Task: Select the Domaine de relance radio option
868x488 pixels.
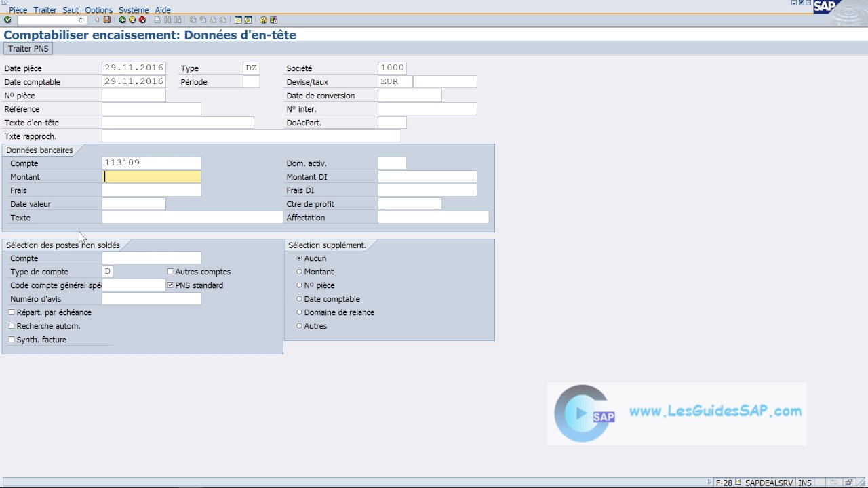Action: click(x=299, y=312)
